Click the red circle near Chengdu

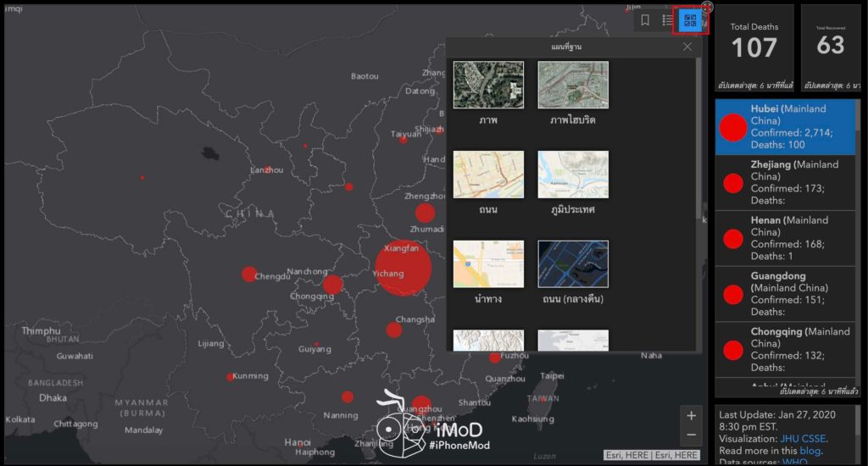(x=249, y=274)
